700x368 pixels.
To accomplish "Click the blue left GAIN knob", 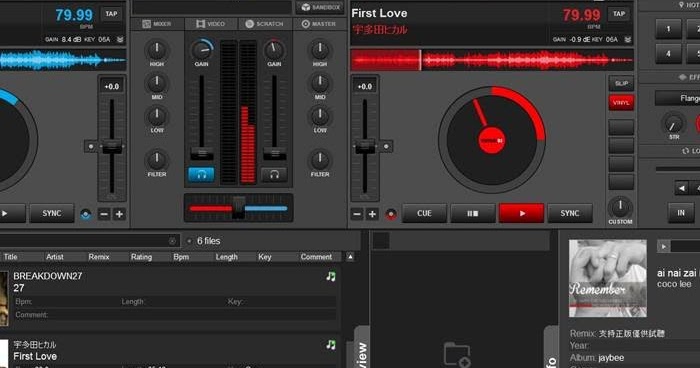I will [202, 50].
